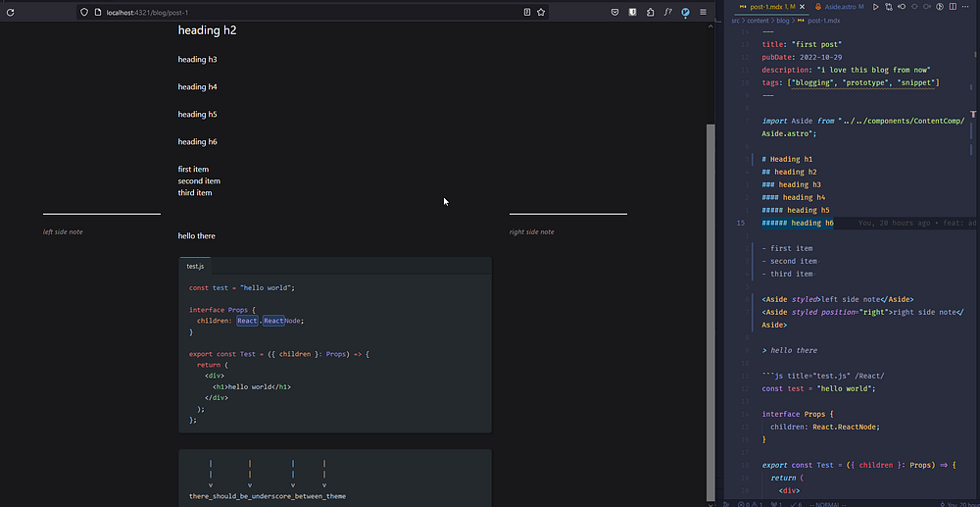This screenshot has width=980, height=507.
Task: Open the browser extensions puzzle icon
Action: (650, 12)
